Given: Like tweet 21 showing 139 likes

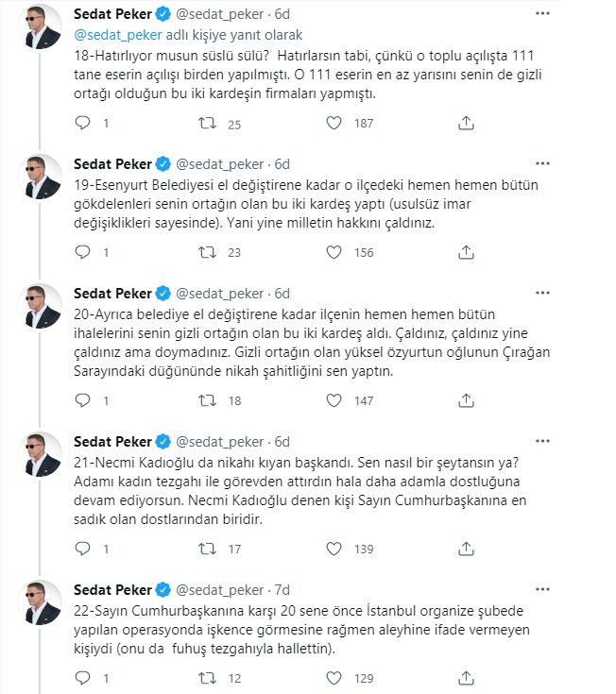Looking at the screenshot, I should tap(334, 549).
